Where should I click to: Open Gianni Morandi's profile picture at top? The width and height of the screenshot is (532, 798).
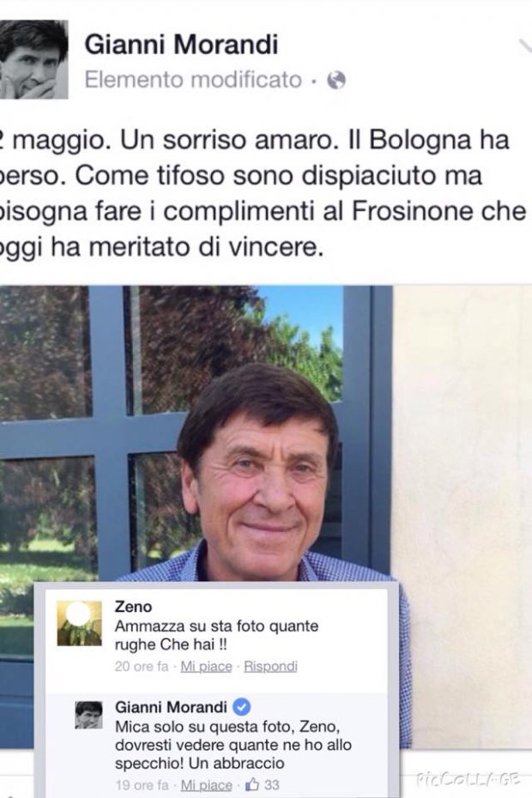[33, 59]
